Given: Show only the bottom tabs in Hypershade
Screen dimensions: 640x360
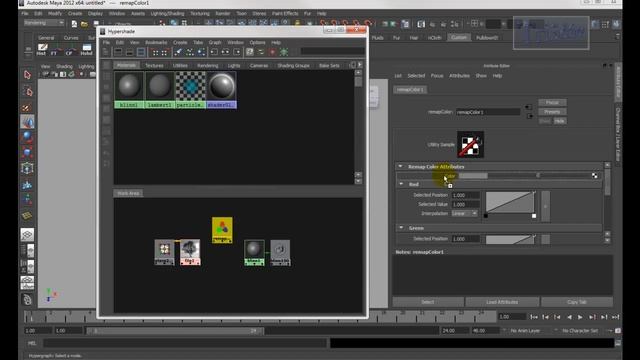Looking at the screenshot, I should [129, 52].
